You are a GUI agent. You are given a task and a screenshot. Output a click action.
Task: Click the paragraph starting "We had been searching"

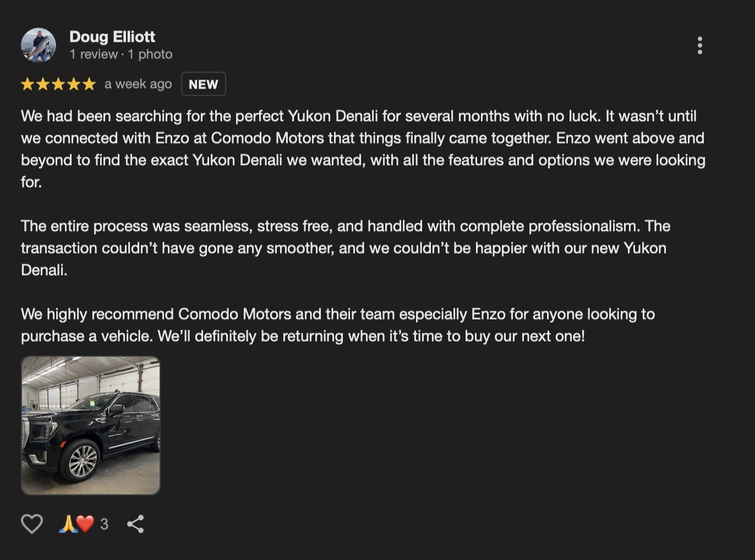coord(363,149)
